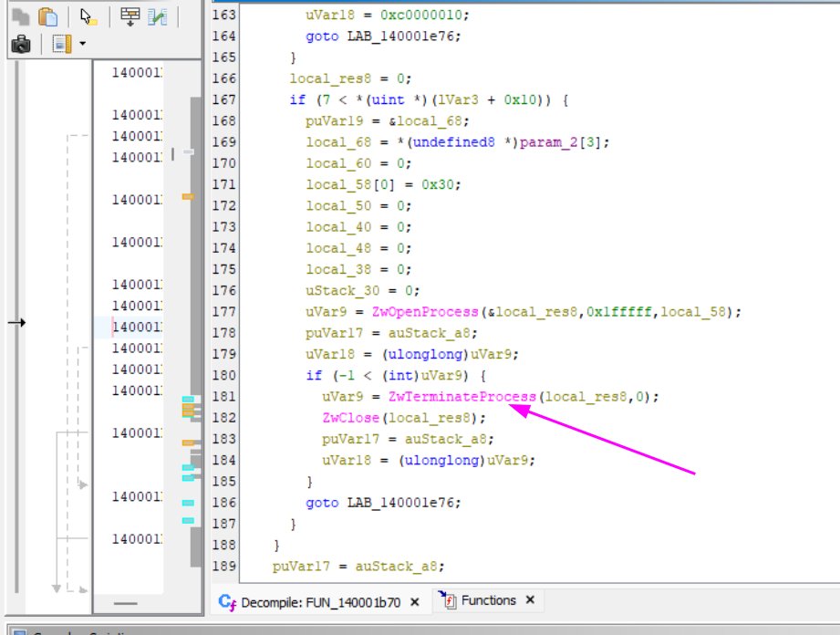Click the Paste clipboard icon

pos(48,16)
